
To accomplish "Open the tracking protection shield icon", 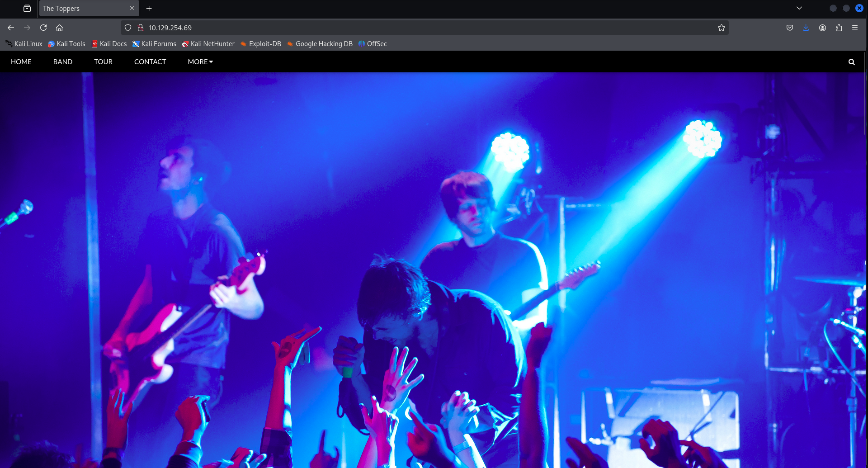I will point(128,28).
